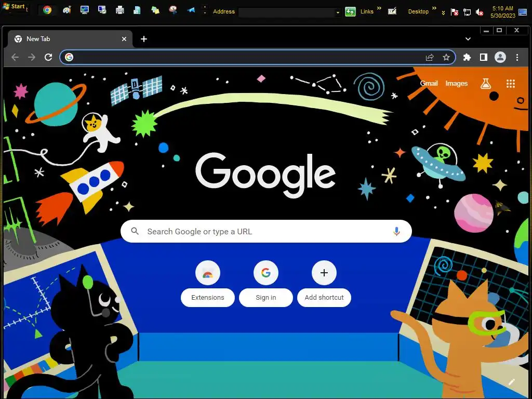Open the tab search dropdown chevron
The width and height of the screenshot is (532, 399).
click(468, 39)
